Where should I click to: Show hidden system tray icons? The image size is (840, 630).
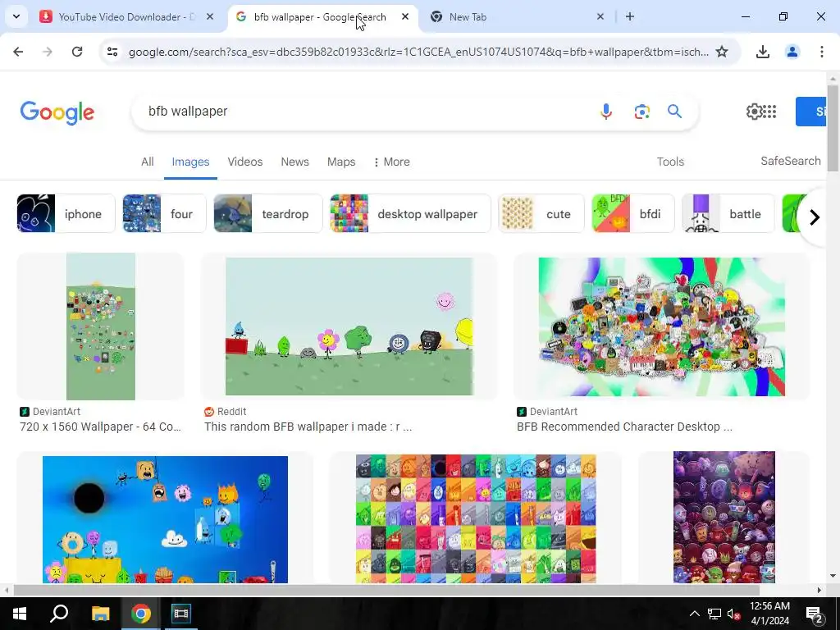[x=694, y=614]
